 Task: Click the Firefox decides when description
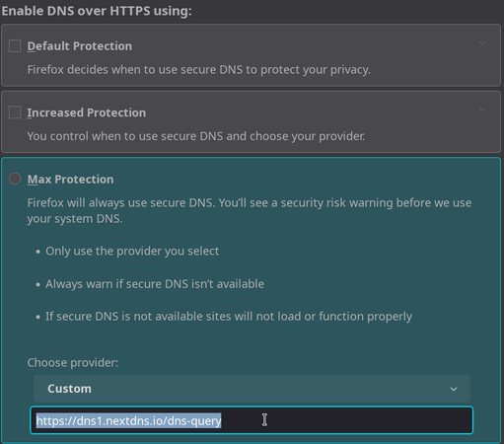[198, 70]
